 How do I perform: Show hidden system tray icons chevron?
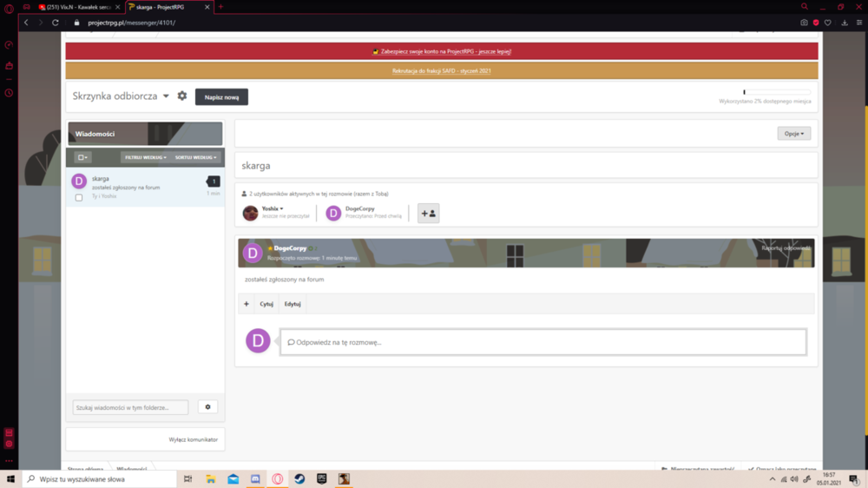click(773, 479)
